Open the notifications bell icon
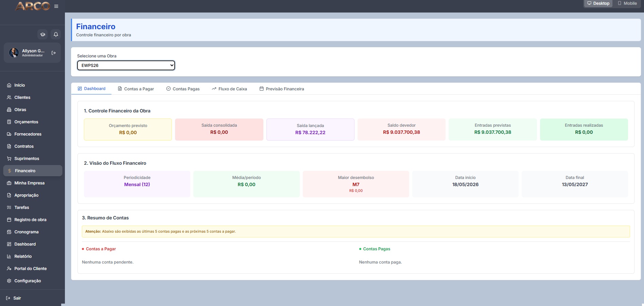 point(56,34)
